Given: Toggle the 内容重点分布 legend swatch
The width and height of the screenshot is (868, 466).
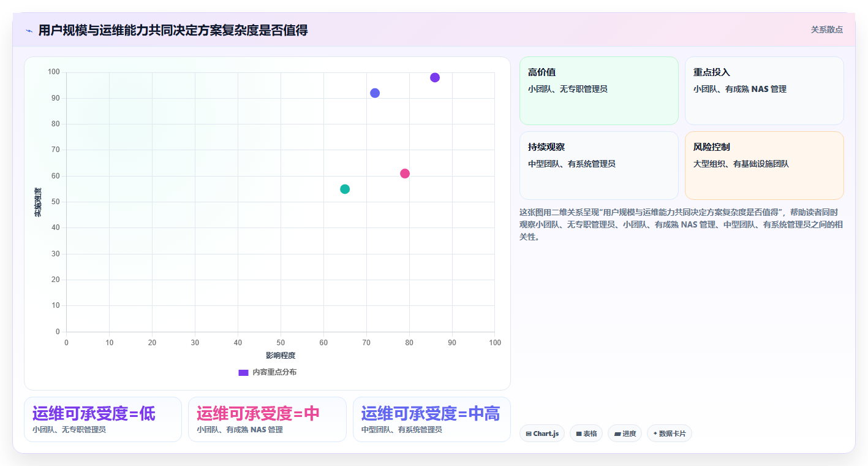Looking at the screenshot, I should click(243, 372).
